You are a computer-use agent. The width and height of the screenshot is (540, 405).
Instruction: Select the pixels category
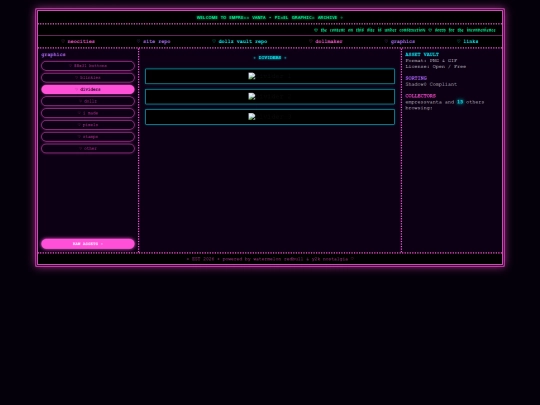pos(88,125)
